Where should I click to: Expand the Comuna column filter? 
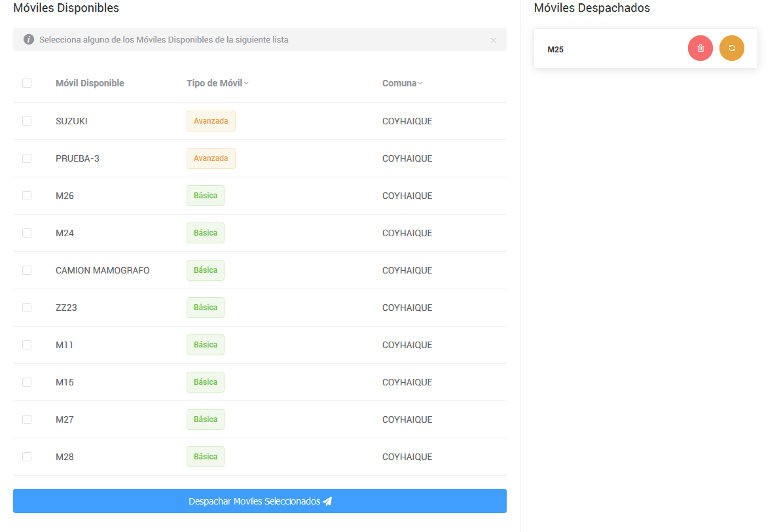click(420, 83)
